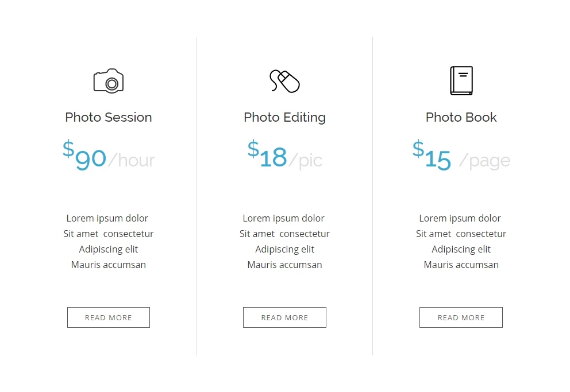Click the $15 per page price
This screenshot has height=392, width=570.
[461, 155]
